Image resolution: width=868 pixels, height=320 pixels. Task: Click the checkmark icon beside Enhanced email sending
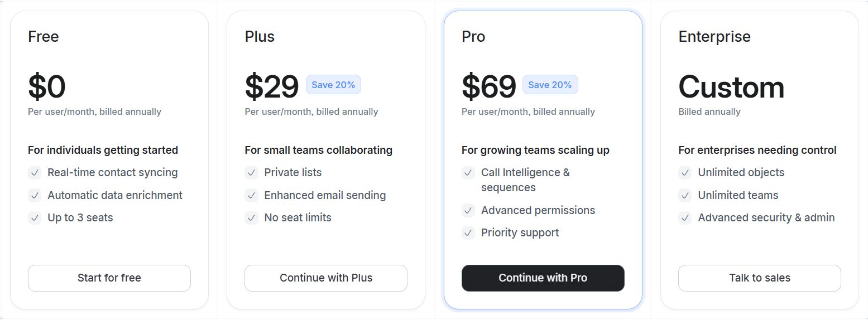(x=251, y=195)
